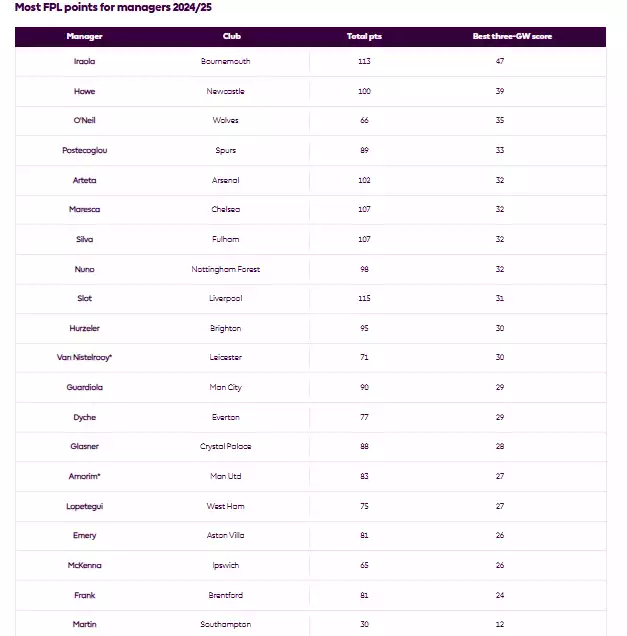The width and height of the screenshot is (627, 636).
Task: Sort by Total pts column header
Action: point(363,37)
